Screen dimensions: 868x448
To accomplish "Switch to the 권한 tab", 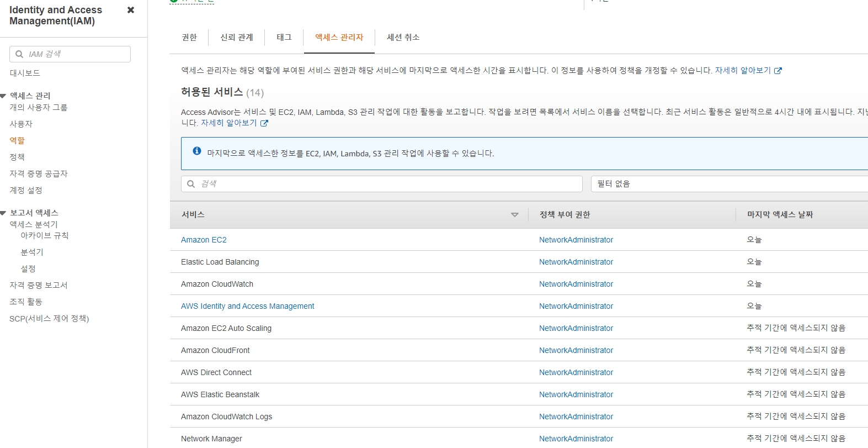I will (189, 37).
